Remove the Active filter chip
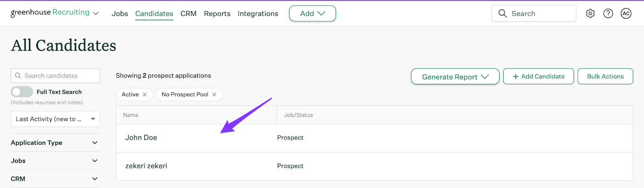This screenshot has width=644, height=188. pyautogui.click(x=144, y=94)
